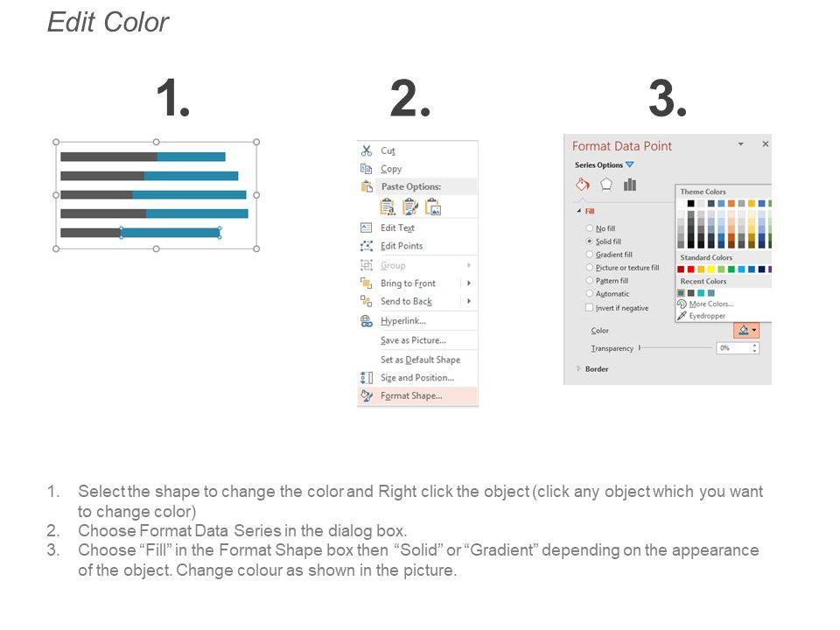
Task: Click Save as Picture menu entry
Action: coord(413,340)
